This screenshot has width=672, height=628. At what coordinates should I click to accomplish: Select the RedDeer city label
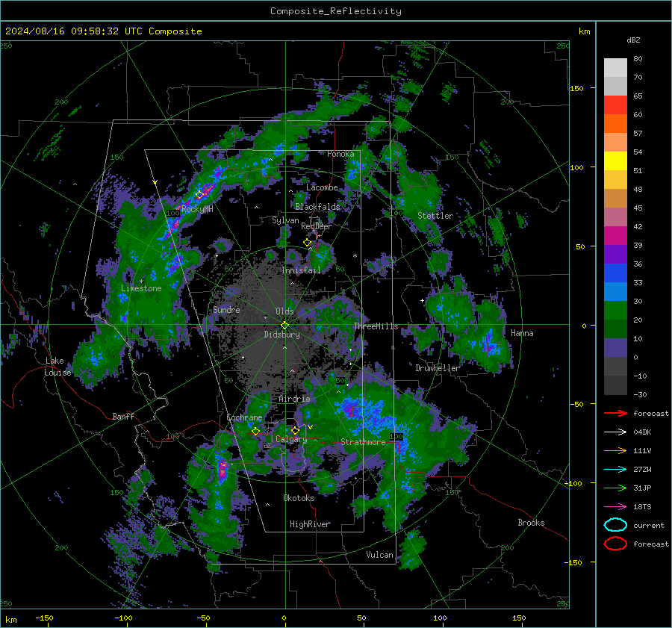pyautogui.click(x=317, y=226)
